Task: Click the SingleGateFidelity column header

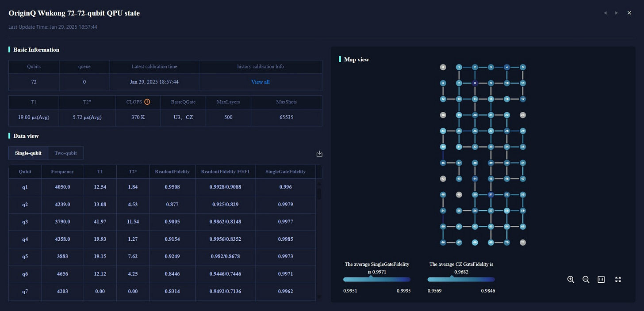Action: tap(285, 171)
